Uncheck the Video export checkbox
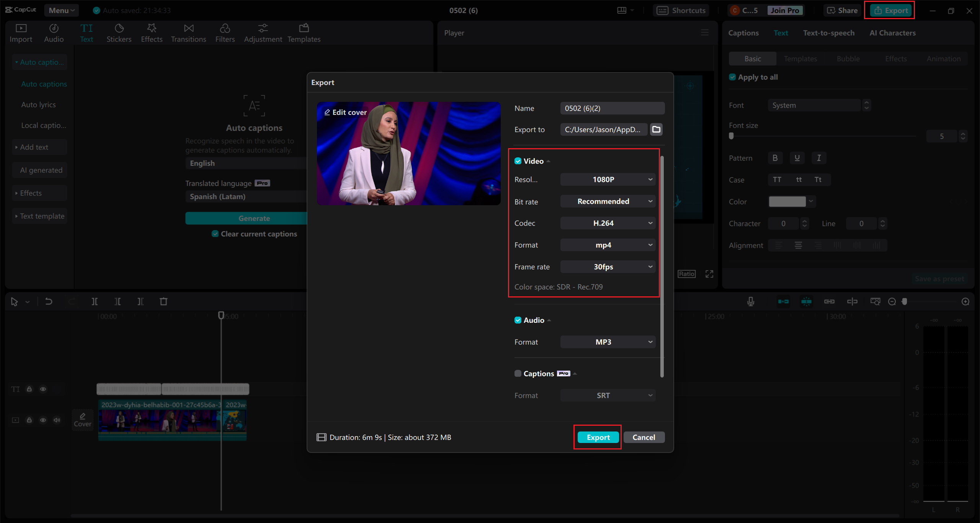The width and height of the screenshot is (980, 523). (518, 161)
